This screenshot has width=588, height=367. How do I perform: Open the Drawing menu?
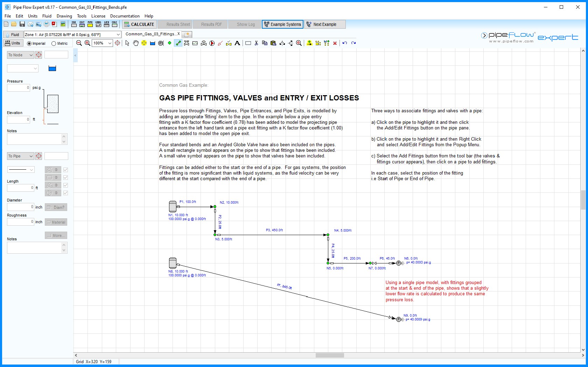click(x=64, y=16)
